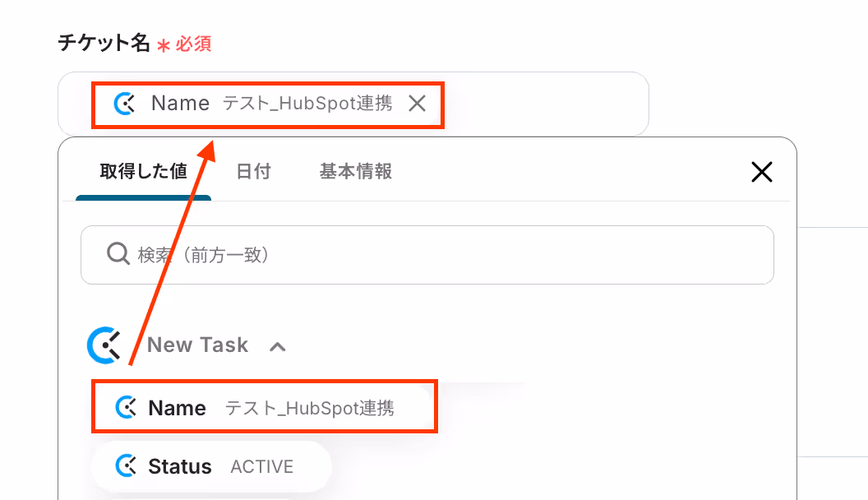Screen dimensions: 868x500
Task: Open the 基本情報 tab
Action: [356, 172]
